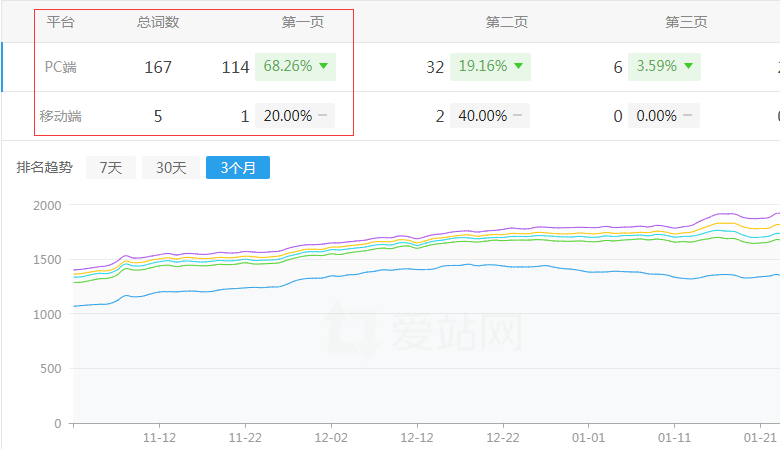Screen dimensions: 780x449
Task: Click the gray dash icon beside 20.00%
Action: coord(322,116)
